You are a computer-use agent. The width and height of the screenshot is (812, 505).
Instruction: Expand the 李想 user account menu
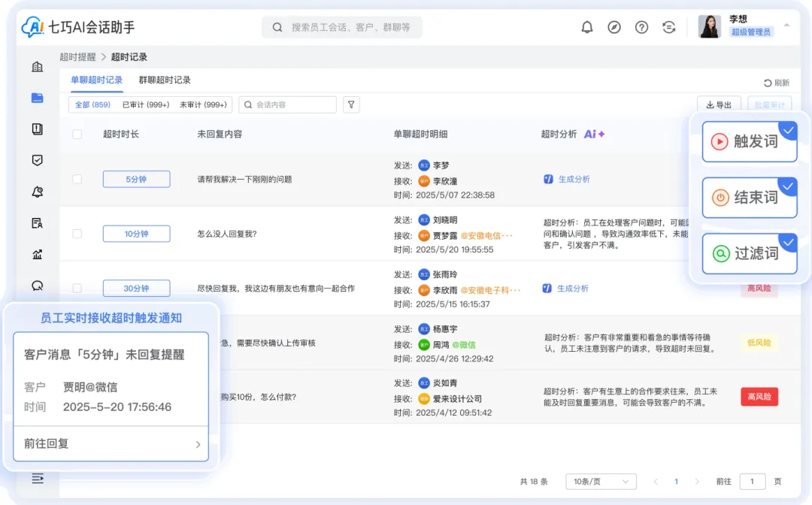point(786,26)
